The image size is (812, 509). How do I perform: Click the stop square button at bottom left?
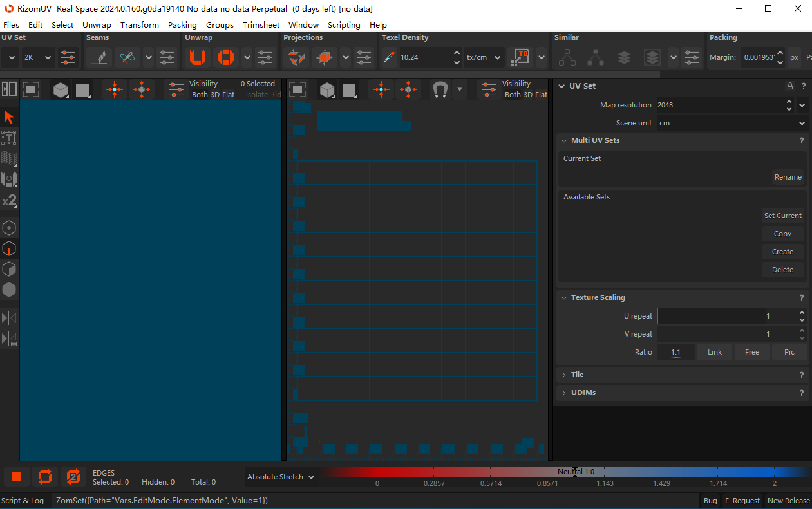click(17, 477)
